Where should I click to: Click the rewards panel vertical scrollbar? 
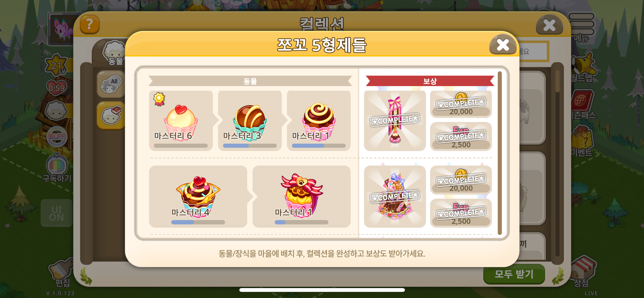click(500, 153)
